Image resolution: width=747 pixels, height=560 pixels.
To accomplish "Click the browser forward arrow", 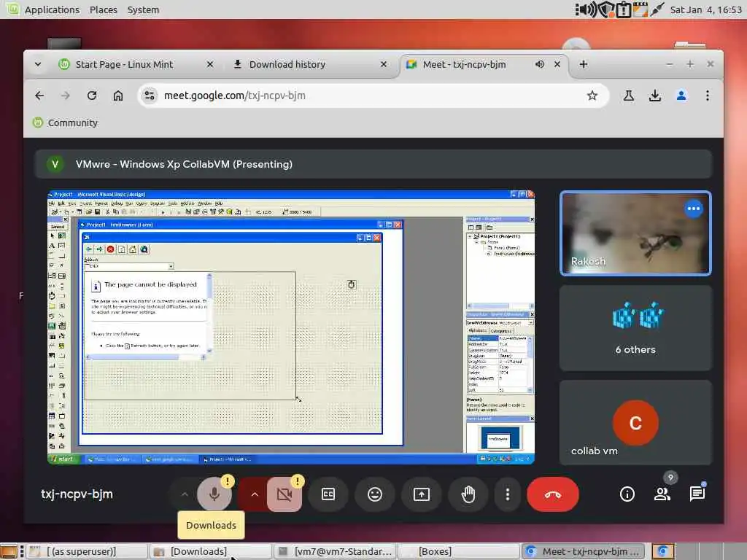I will click(65, 96).
